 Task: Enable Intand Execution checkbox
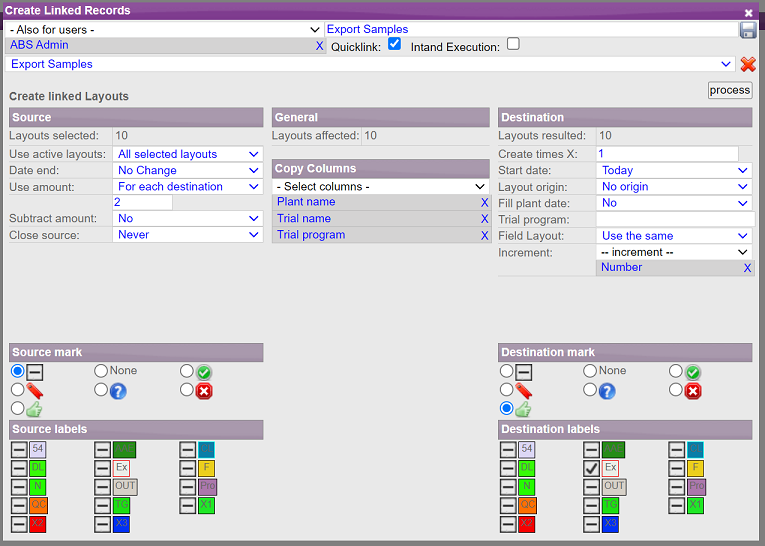[x=513, y=44]
